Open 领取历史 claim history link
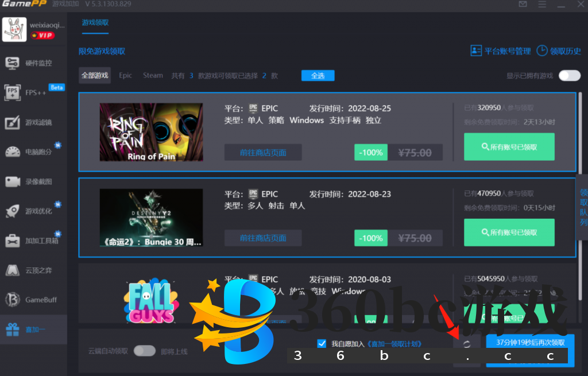 (x=559, y=51)
